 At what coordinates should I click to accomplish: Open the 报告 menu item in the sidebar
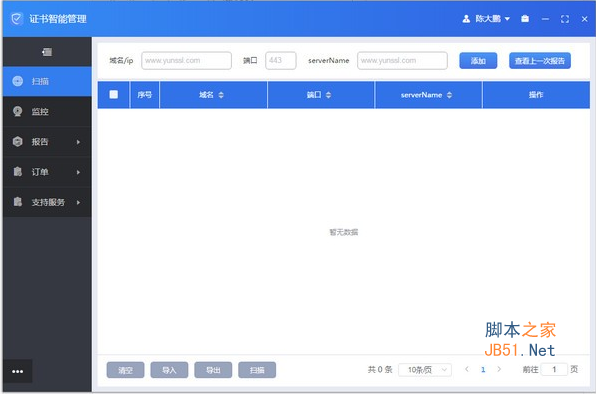pos(47,142)
